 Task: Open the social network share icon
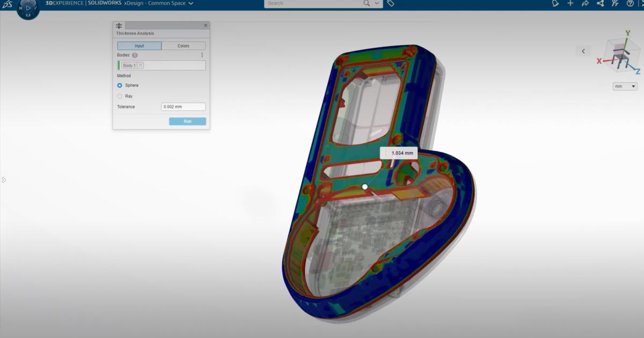601,3
